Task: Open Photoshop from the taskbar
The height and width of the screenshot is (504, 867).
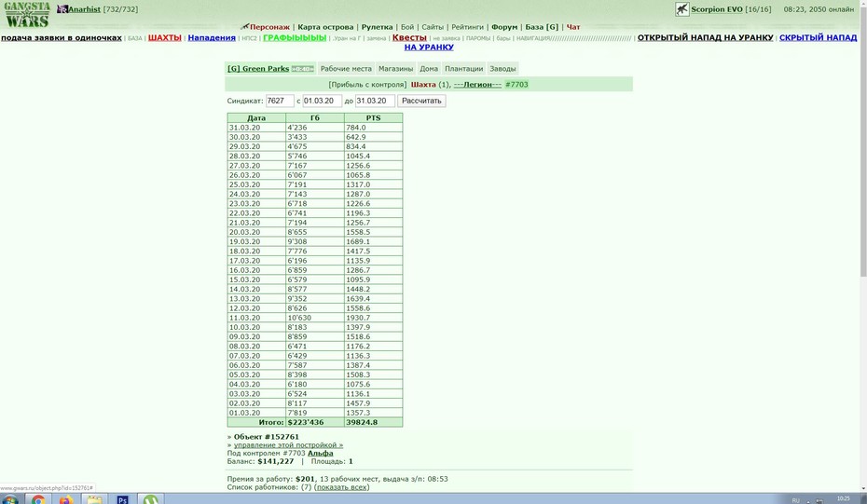Action: 122,499
